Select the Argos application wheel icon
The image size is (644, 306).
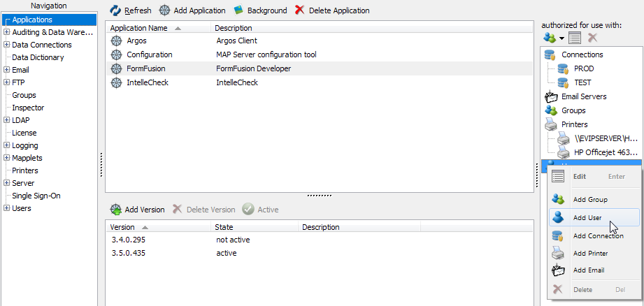coord(117,41)
